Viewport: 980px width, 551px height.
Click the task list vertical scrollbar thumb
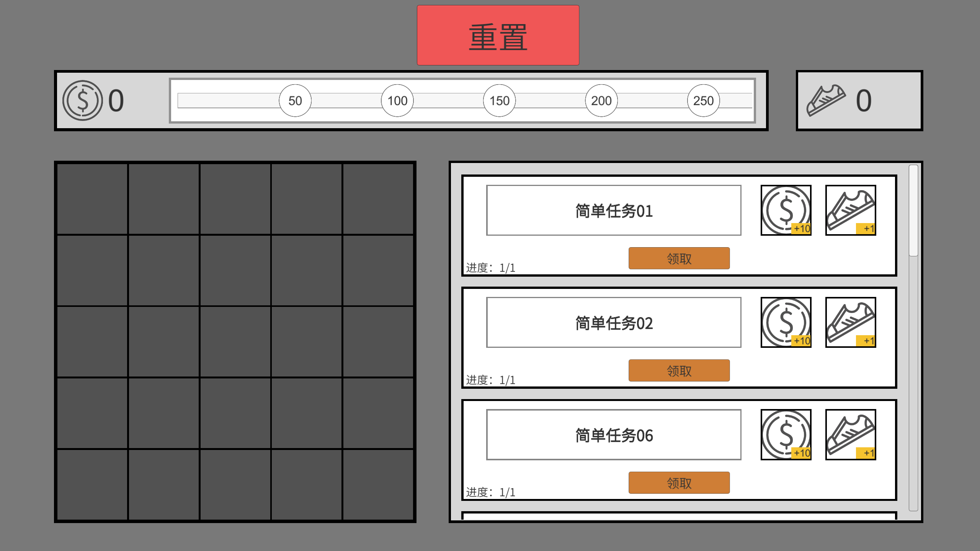click(x=913, y=210)
